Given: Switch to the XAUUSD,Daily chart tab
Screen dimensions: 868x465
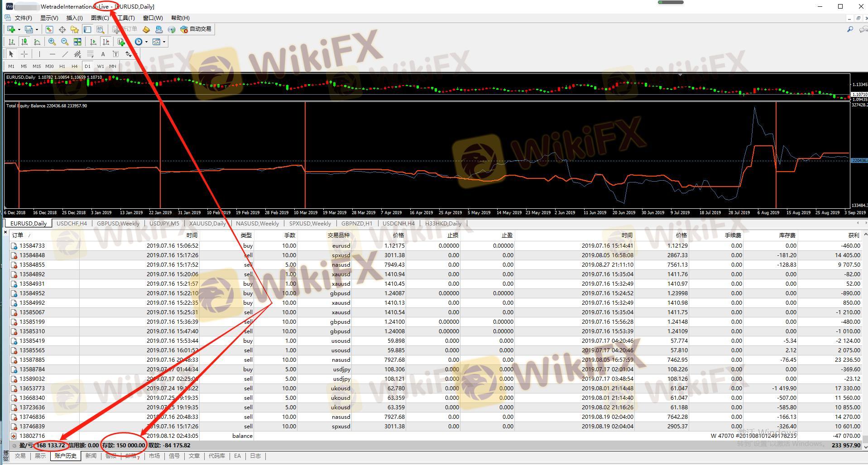Looking at the screenshot, I should tap(207, 223).
